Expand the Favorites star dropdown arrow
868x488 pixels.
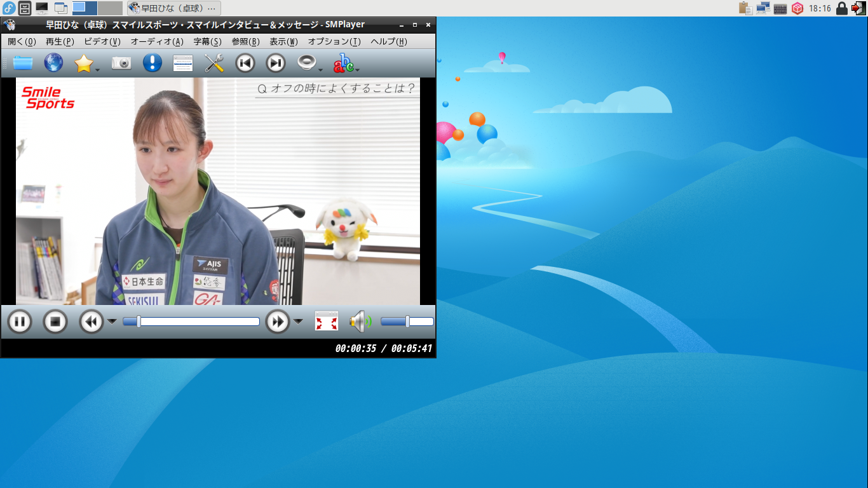pyautogui.click(x=98, y=69)
